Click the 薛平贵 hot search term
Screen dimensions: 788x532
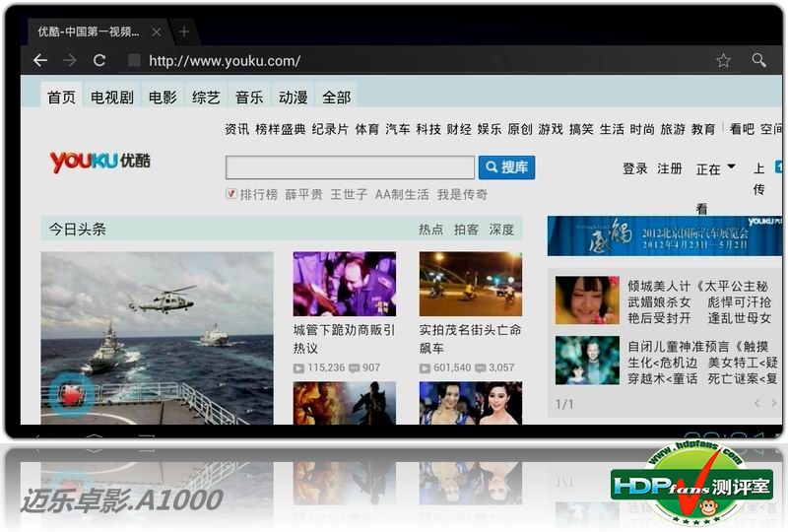point(304,195)
